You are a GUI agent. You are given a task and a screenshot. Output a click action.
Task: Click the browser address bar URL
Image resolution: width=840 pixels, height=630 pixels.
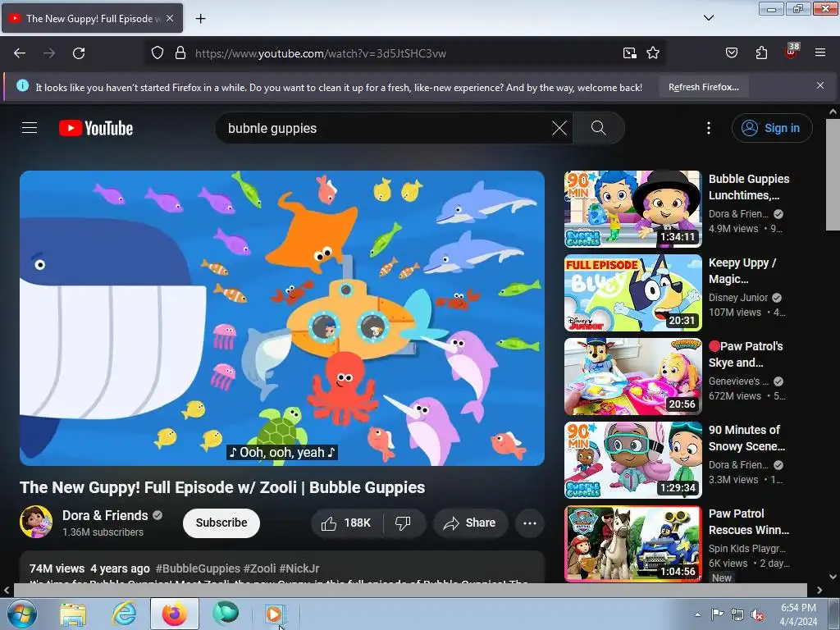321,53
